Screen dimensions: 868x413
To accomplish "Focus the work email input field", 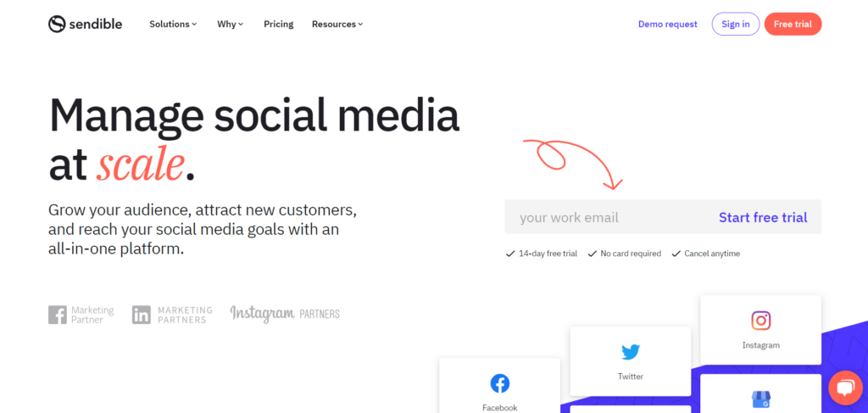I will pos(602,217).
